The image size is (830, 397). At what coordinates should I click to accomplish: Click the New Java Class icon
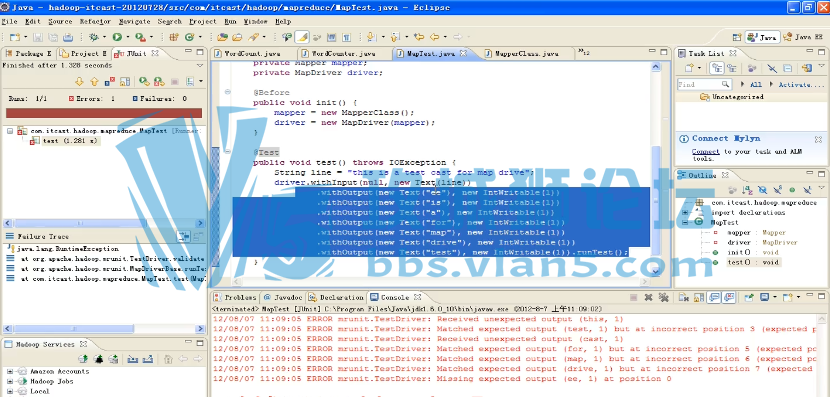click(x=190, y=37)
